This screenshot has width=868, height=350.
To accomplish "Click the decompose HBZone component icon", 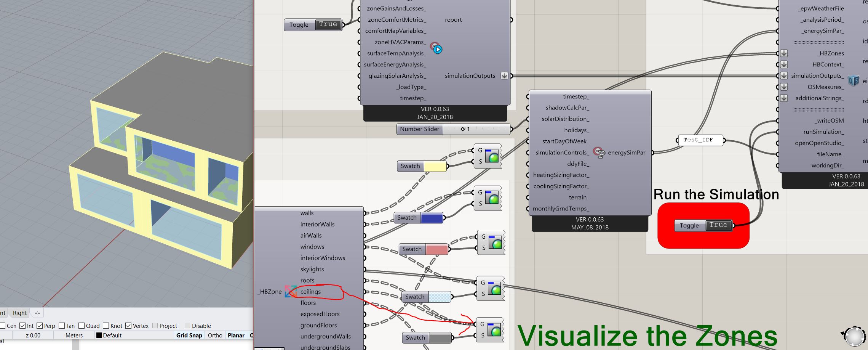I will tap(291, 291).
